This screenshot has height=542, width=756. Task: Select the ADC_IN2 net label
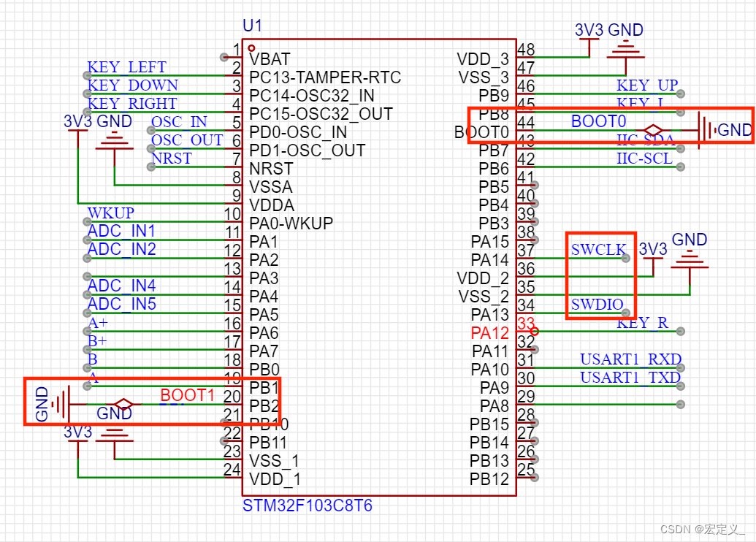(x=121, y=250)
